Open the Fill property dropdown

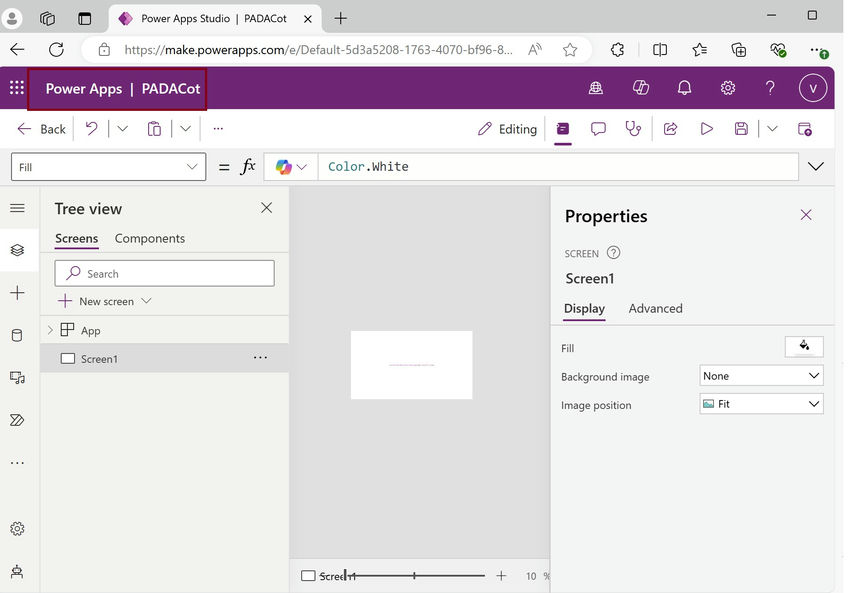108,167
